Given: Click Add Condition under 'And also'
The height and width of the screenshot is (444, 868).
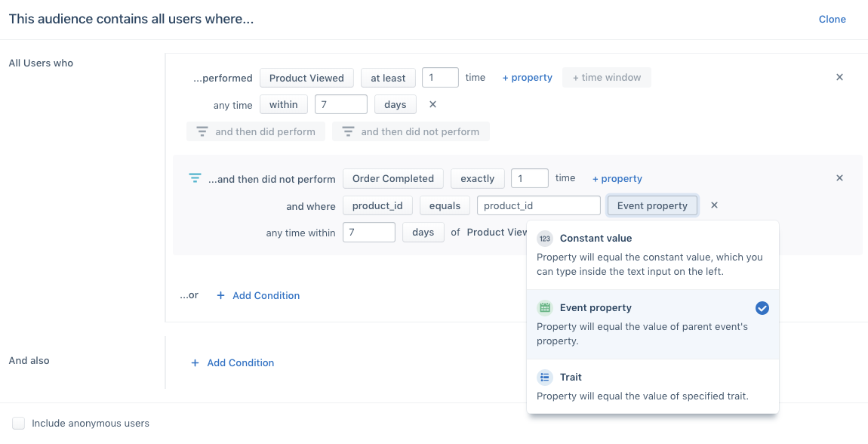Looking at the screenshot, I should (232, 362).
